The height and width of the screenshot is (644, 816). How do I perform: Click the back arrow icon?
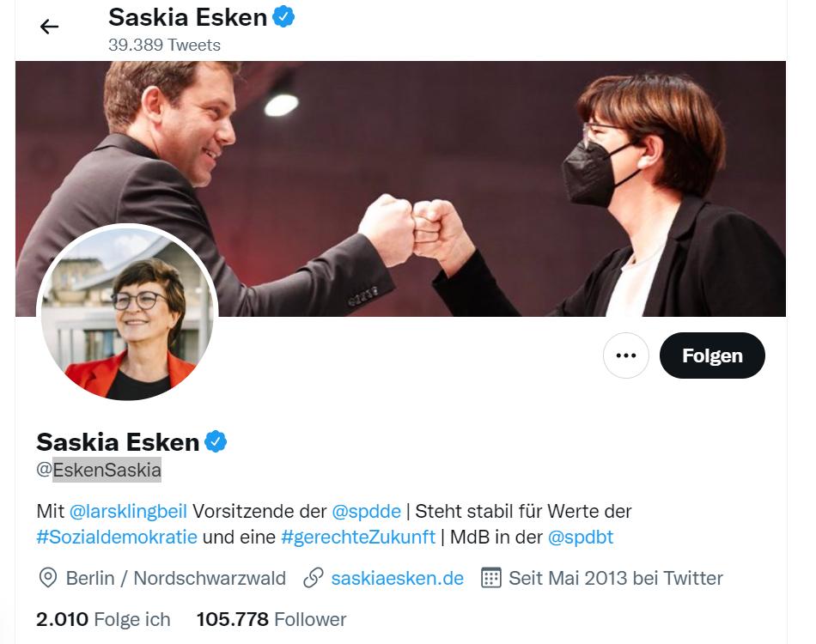49,27
